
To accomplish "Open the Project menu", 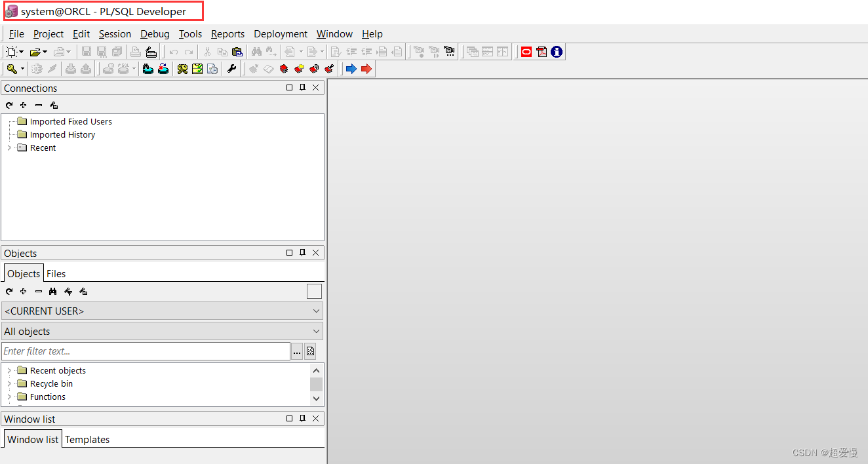I will point(49,34).
